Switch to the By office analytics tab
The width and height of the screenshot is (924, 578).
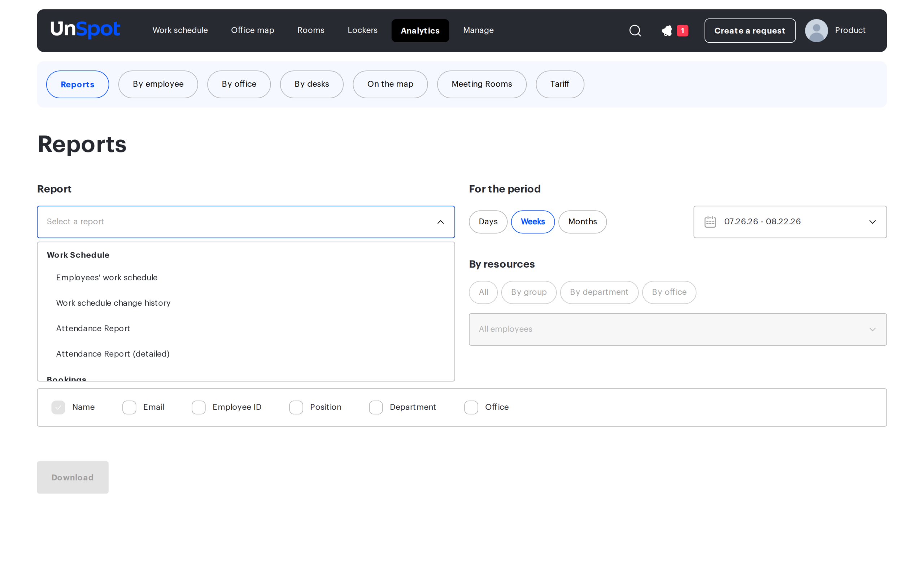239,84
